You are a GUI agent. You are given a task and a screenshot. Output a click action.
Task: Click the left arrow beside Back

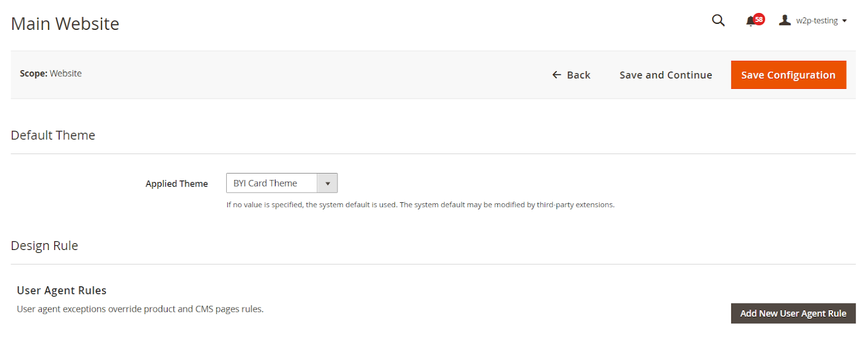(x=557, y=75)
